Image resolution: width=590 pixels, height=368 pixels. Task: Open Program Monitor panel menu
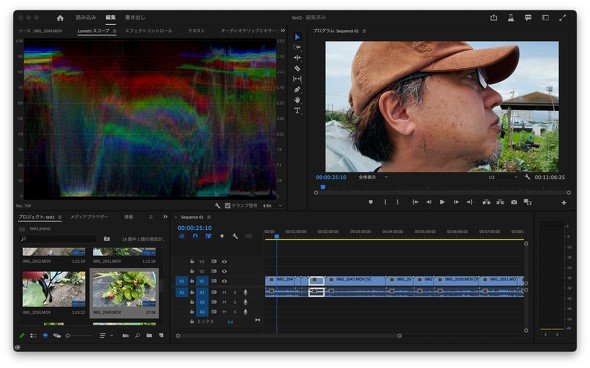(364, 31)
